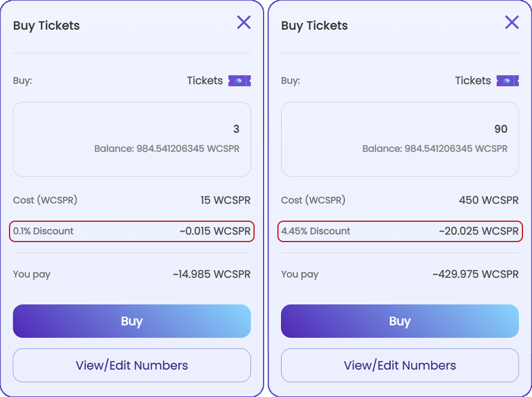Select the ~0.015 WCSPR discount value
Viewport: 532px width, 397px height.
click(215, 231)
